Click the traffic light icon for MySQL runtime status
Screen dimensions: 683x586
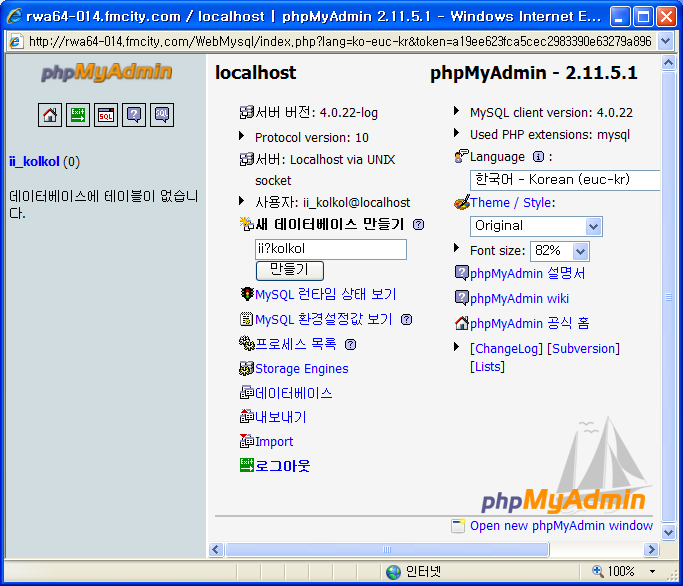point(247,294)
